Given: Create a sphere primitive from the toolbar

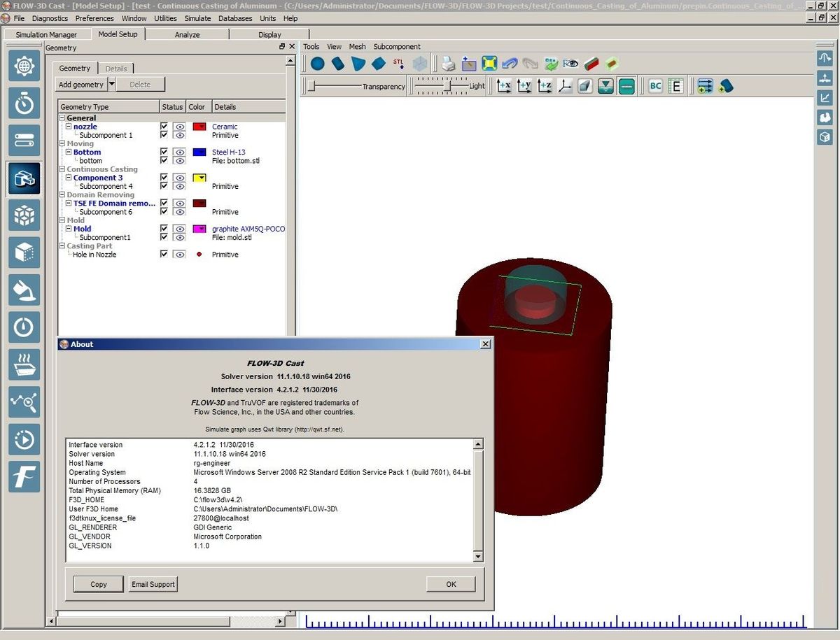Looking at the screenshot, I should click(316, 63).
